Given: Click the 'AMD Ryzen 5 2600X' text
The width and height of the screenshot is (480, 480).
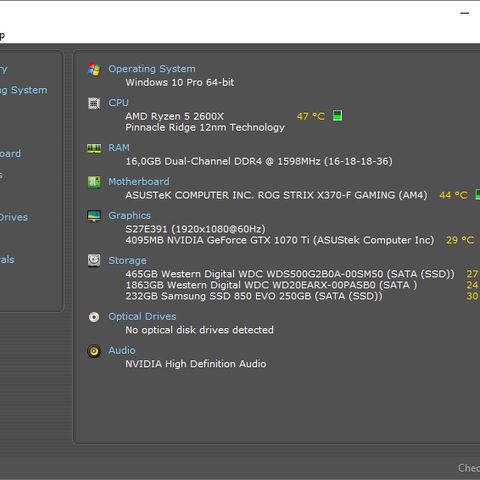Looking at the screenshot, I should [175, 116].
